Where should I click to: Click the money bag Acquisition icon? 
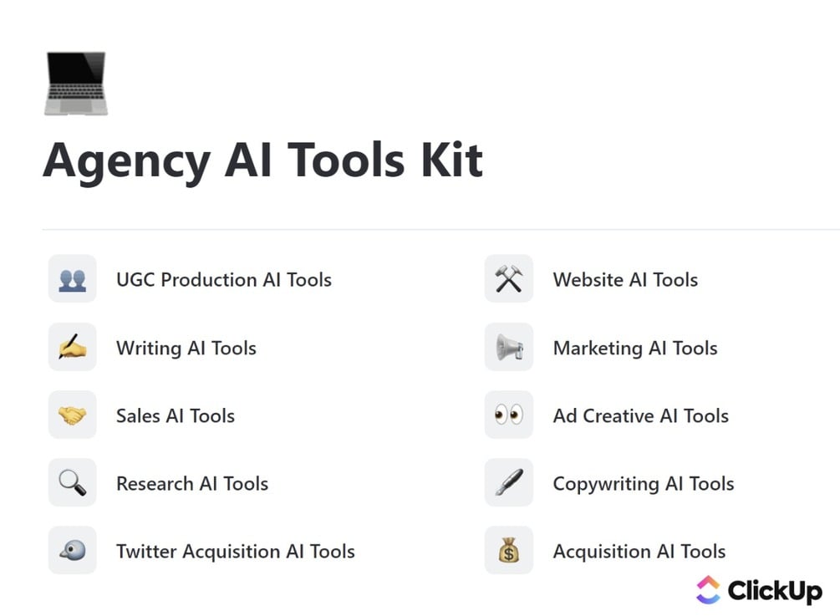508,550
